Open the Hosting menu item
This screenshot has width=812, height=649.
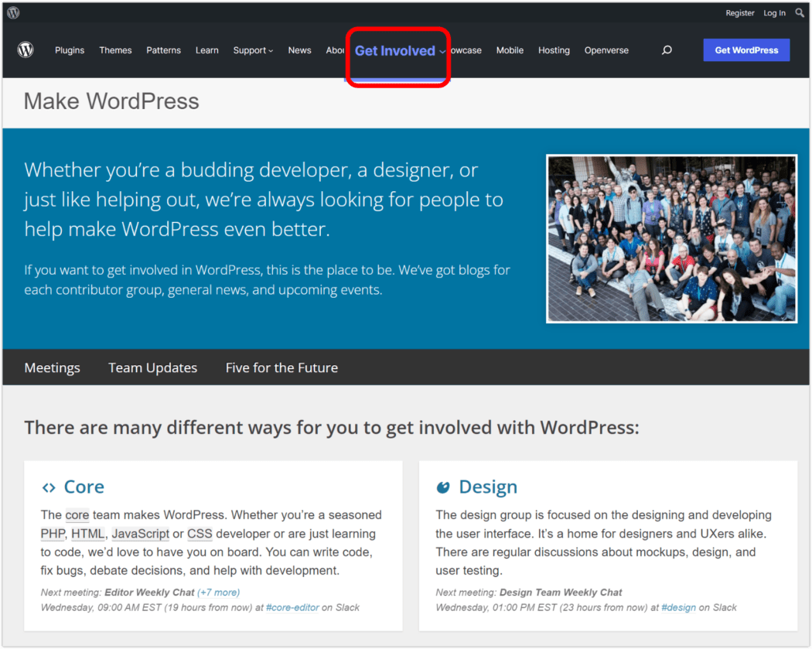click(554, 50)
